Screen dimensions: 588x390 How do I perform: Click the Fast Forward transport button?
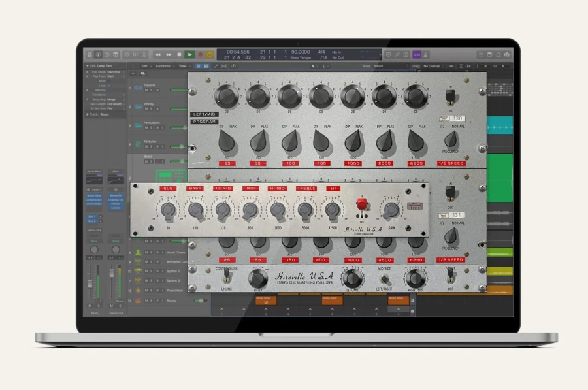pyautogui.click(x=169, y=55)
